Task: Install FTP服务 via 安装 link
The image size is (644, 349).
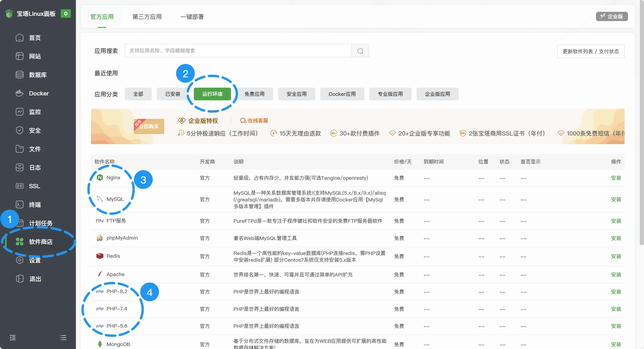Action: pyautogui.click(x=616, y=221)
